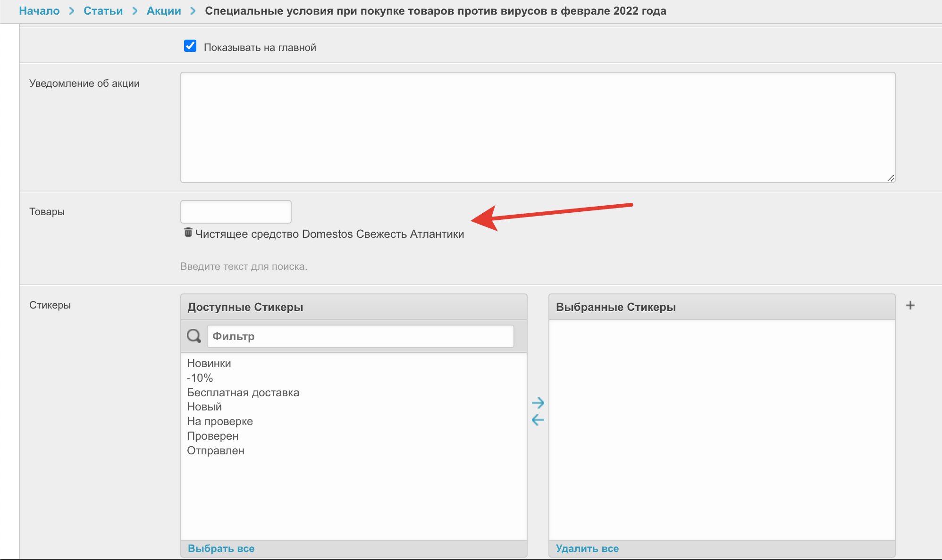Open the Начало breadcrumb link
The image size is (942, 560).
pos(39,11)
